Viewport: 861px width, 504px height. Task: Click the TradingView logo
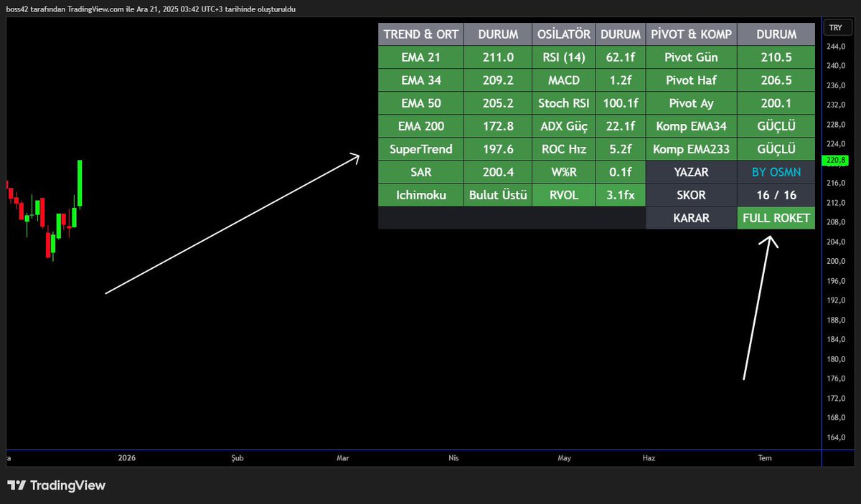(x=56, y=485)
